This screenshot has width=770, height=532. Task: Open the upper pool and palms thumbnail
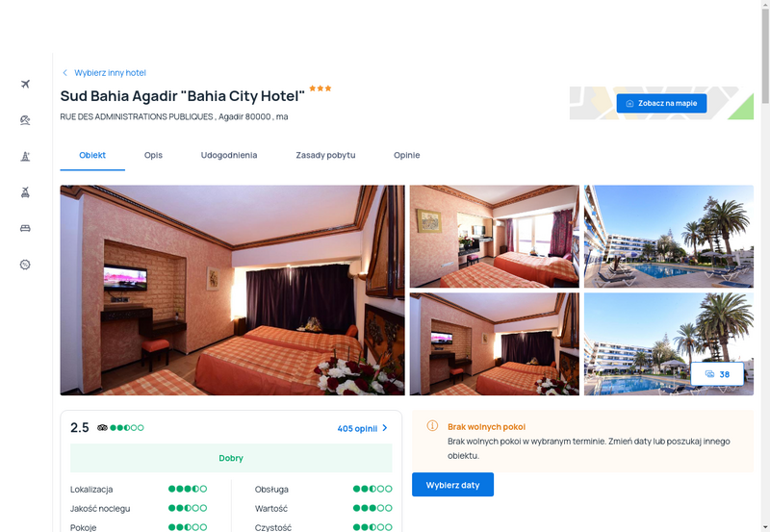tap(668, 236)
